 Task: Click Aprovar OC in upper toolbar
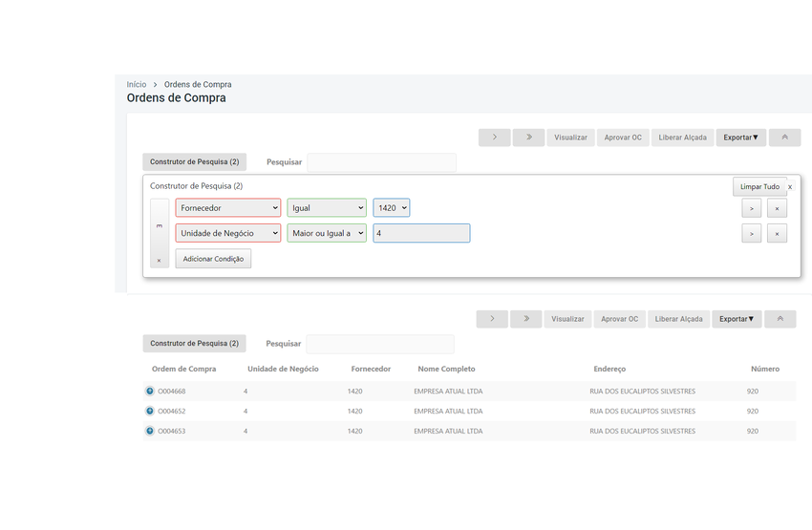pos(623,138)
